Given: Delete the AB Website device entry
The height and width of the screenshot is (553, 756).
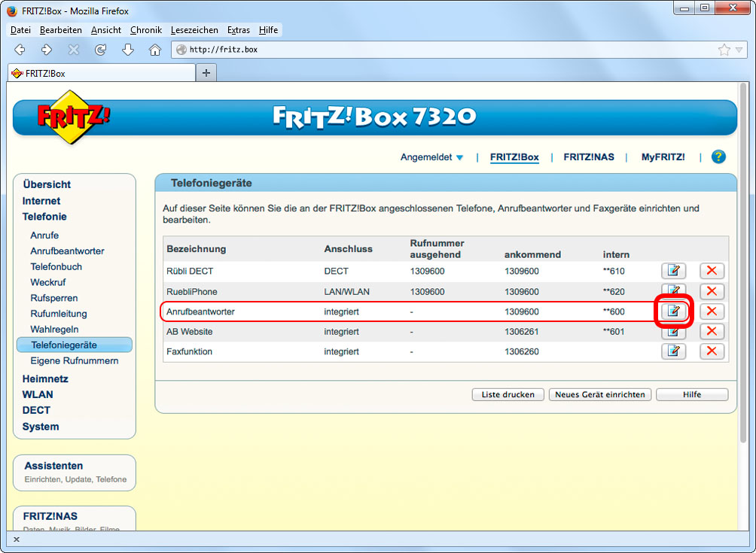Looking at the screenshot, I should tap(712, 331).
